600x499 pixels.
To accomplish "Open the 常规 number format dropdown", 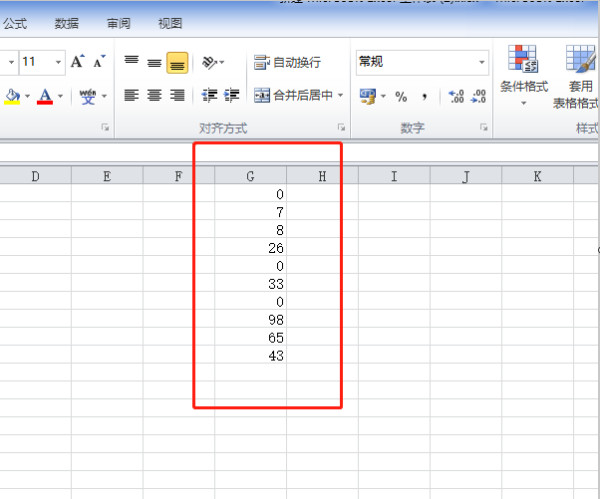I will point(482,62).
